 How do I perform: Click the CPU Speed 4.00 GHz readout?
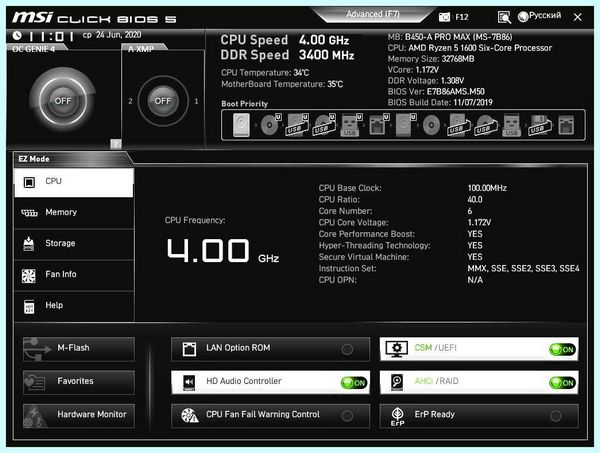click(285, 40)
